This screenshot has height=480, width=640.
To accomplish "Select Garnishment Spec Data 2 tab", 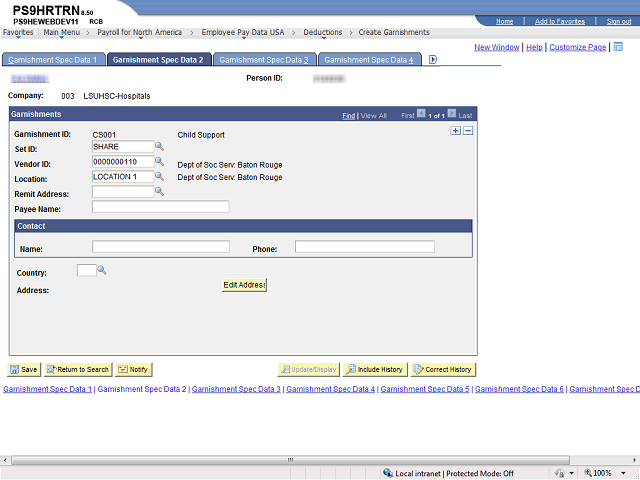I will click(159, 60).
